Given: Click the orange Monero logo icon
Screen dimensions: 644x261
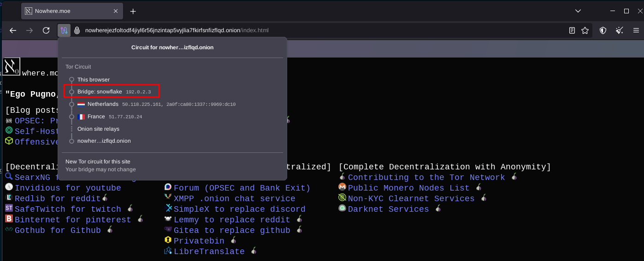Looking at the screenshot, I should (x=342, y=187).
